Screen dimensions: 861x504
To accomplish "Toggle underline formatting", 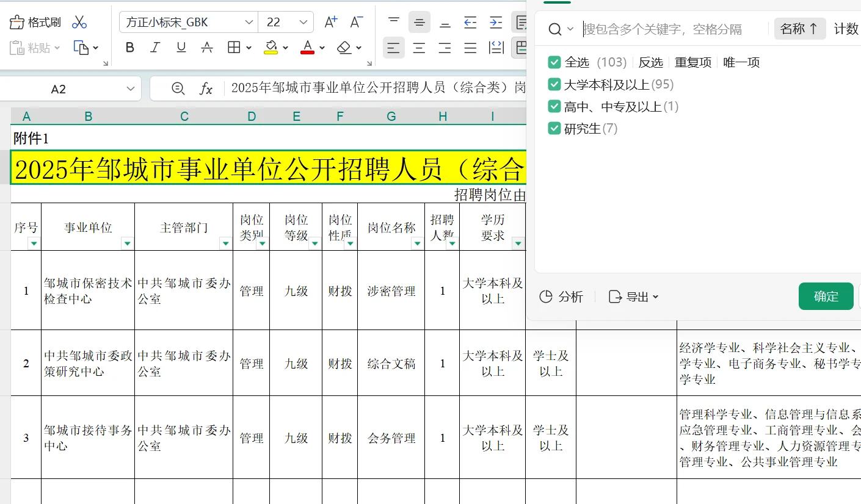I will point(181,47).
